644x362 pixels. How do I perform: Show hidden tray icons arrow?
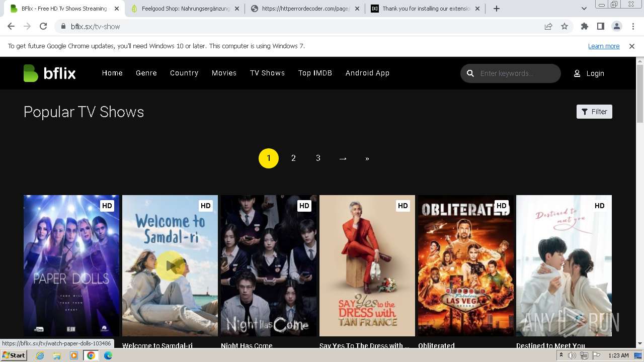[x=561, y=355]
